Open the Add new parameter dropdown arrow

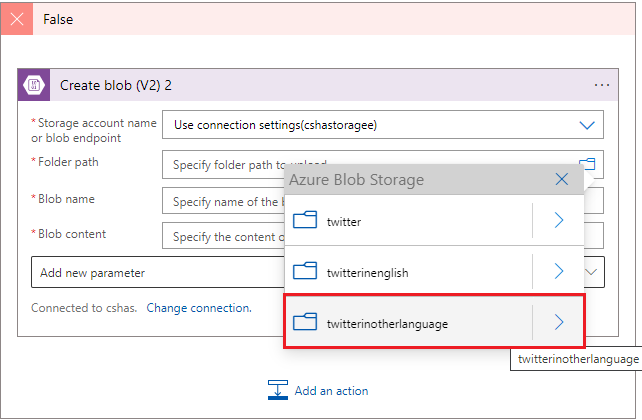[591, 272]
